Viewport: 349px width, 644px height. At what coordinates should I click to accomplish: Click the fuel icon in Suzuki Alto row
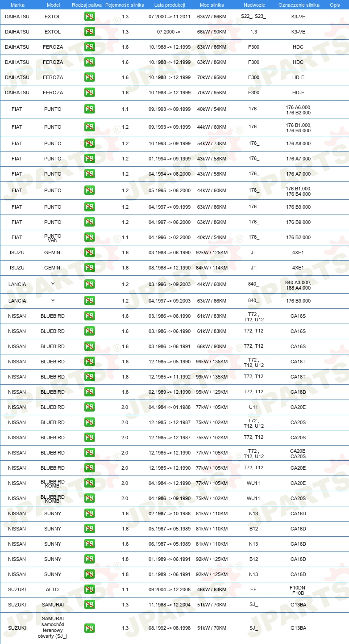(x=89, y=589)
